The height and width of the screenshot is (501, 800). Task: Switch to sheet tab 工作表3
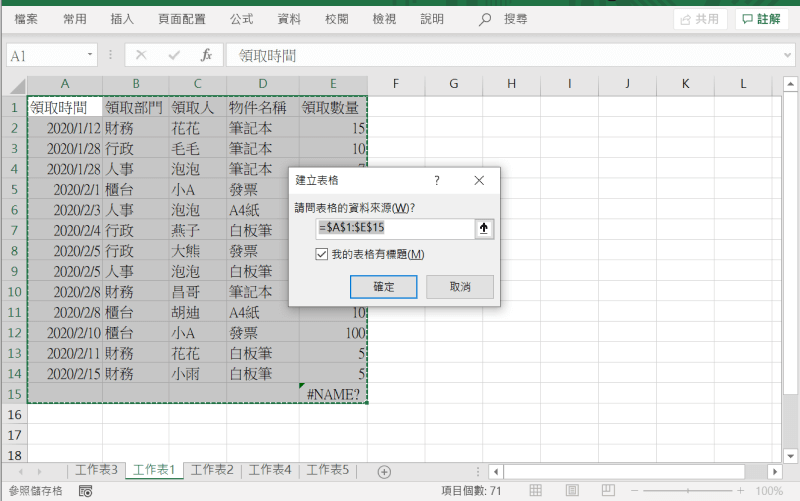[x=96, y=470]
